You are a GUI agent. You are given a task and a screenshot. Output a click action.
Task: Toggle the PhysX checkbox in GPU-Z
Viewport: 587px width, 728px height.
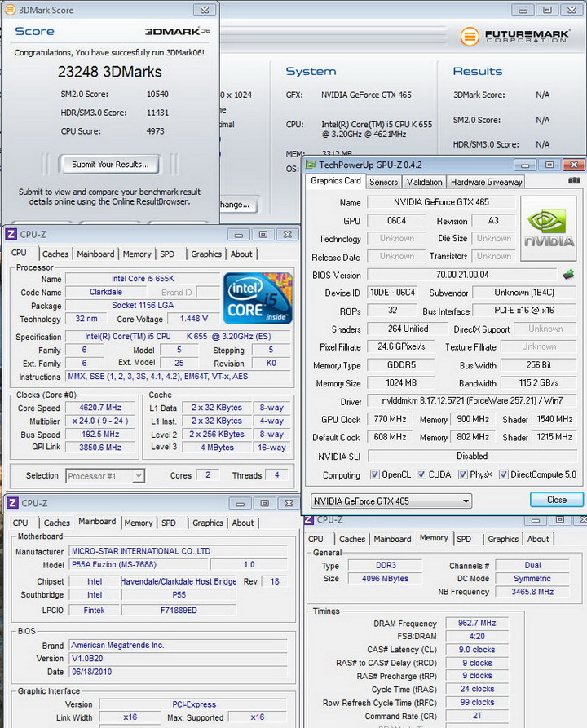pos(462,474)
